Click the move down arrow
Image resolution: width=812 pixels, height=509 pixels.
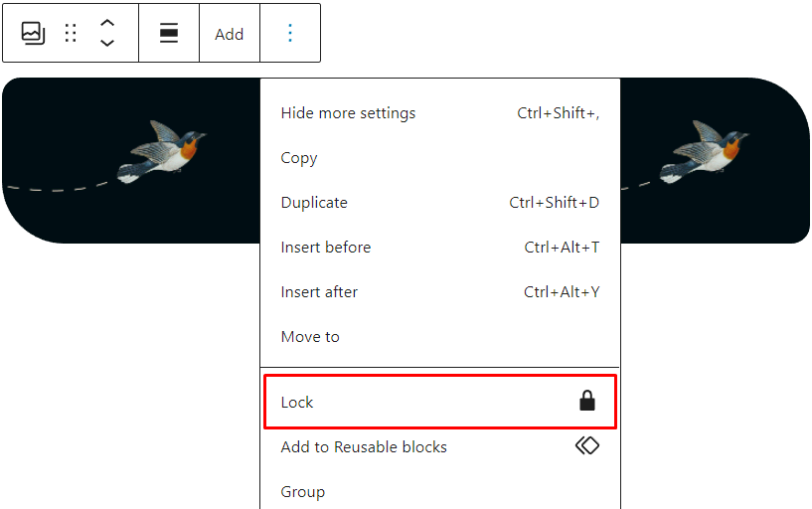coord(107,44)
